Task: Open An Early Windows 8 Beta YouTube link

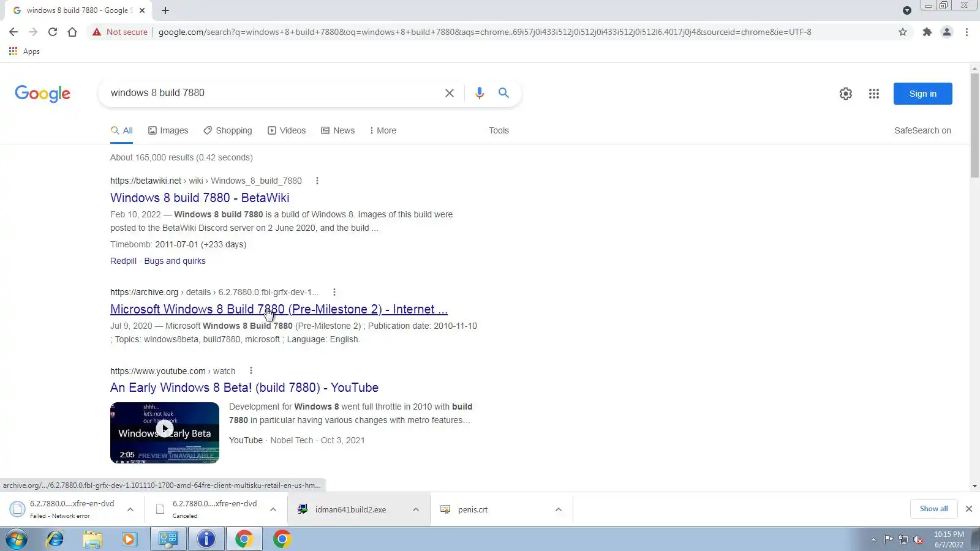Action: click(x=244, y=388)
